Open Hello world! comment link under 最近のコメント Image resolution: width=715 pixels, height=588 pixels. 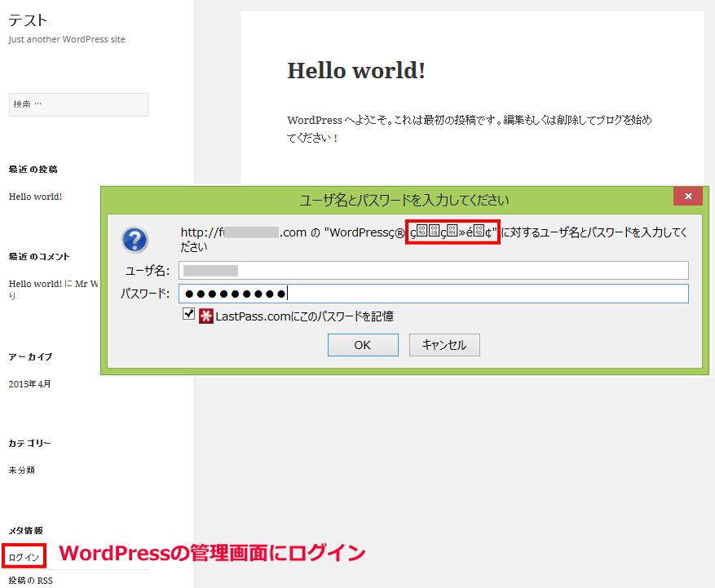(35, 284)
